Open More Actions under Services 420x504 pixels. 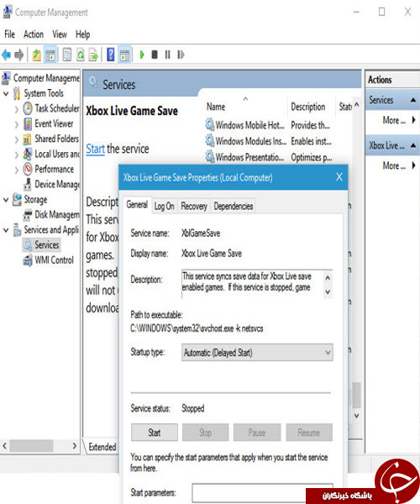(399, 120)
